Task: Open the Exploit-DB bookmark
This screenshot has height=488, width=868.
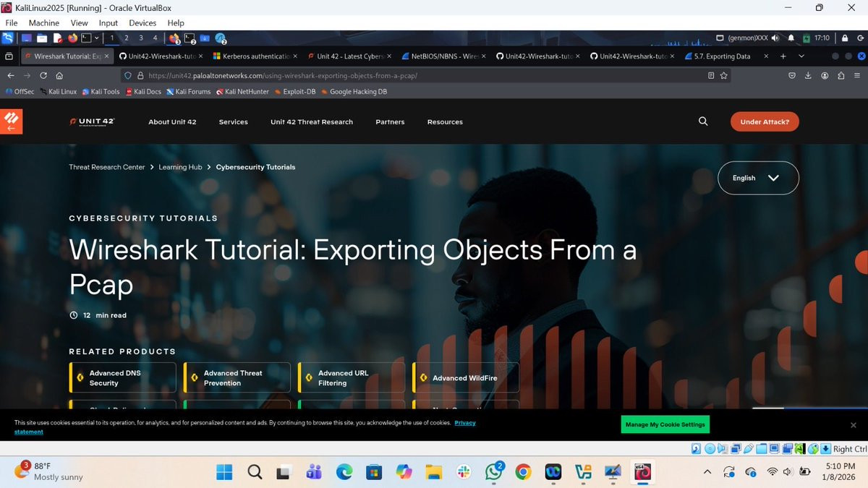Action: click(x=295, y=92)
